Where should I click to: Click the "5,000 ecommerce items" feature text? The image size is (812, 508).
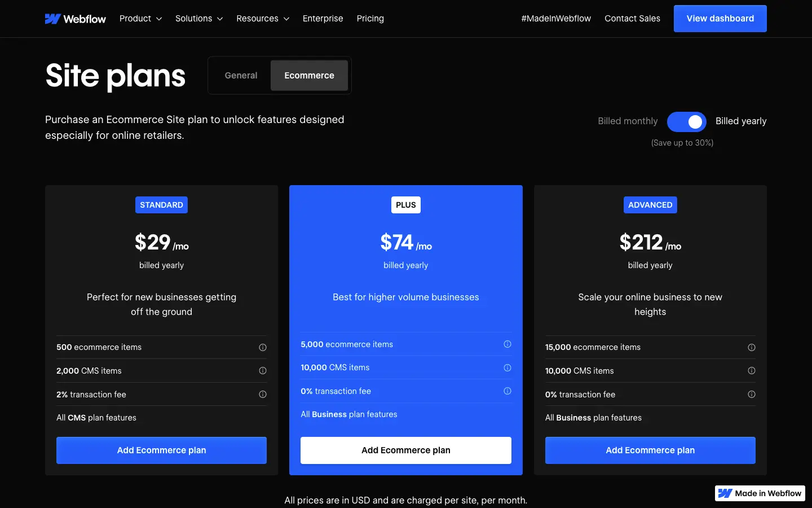(347, 344)
